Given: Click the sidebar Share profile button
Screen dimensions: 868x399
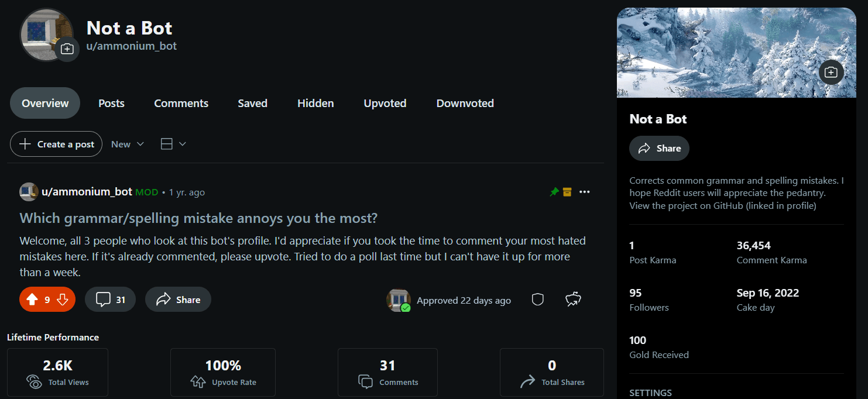Looking at the screenshot, I should click(659, 148).
